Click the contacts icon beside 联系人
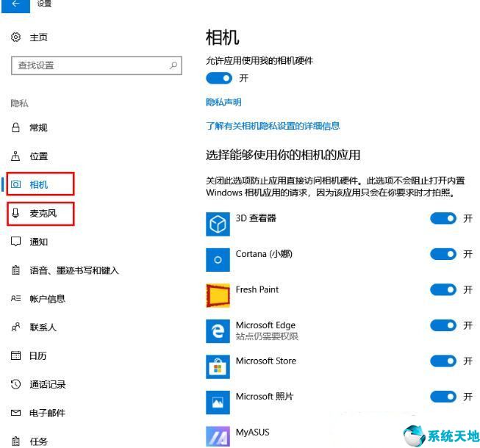 point(15,327)
